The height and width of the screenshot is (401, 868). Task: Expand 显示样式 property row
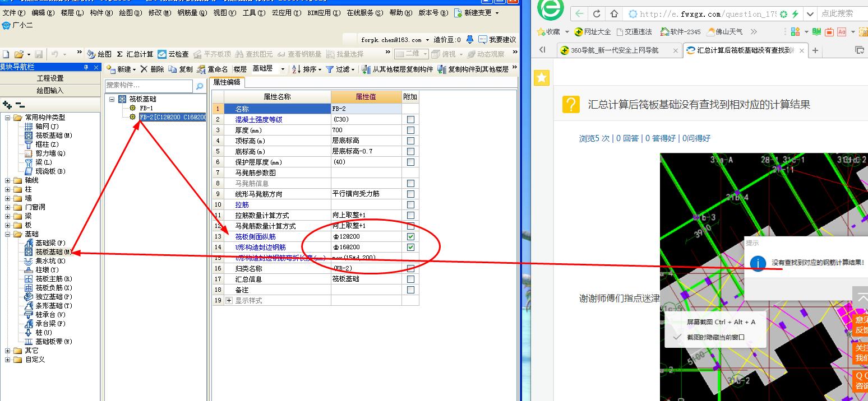229,301
